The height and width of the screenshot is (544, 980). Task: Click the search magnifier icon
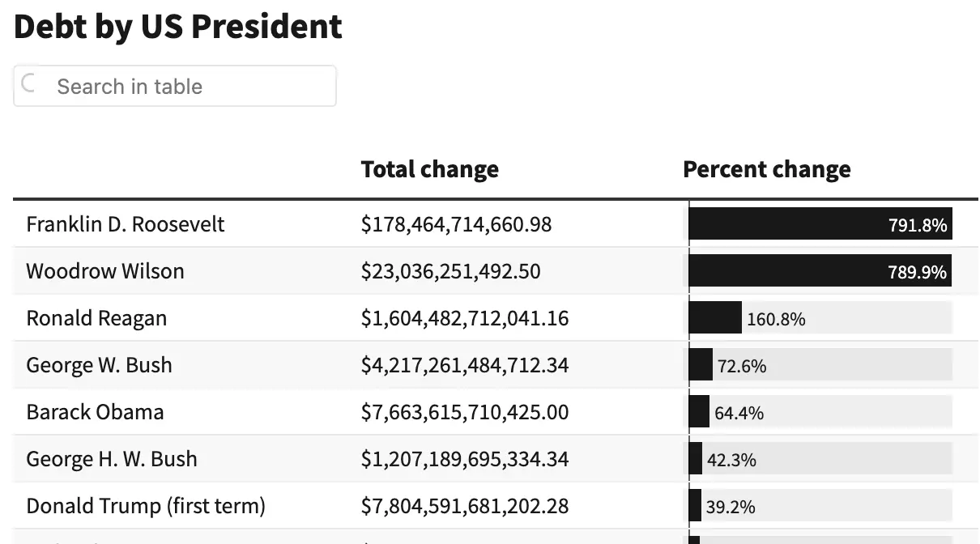[29, 84]
